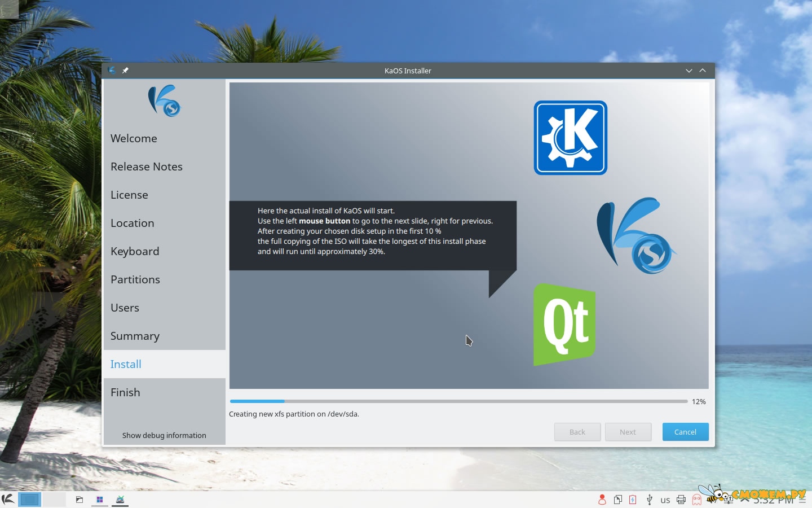This screenshot has width=812, height=508.
Task: Click the ghost icon in the system tray
Action: click(697, 500)
